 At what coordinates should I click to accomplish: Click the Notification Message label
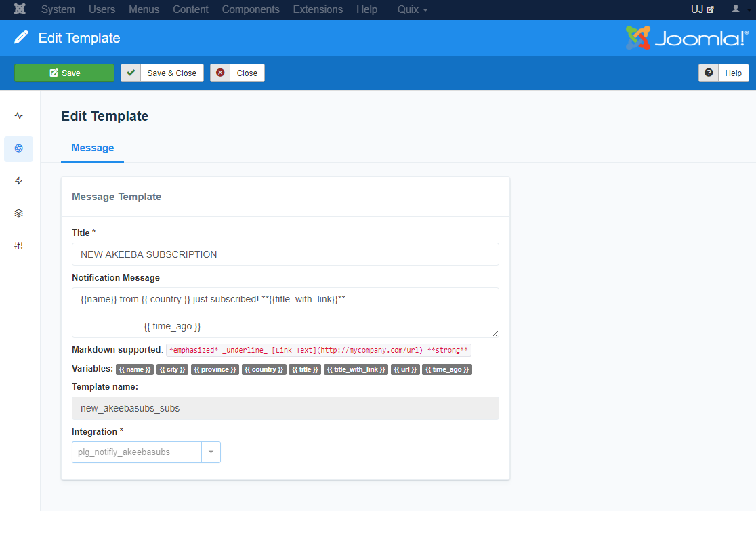(x=116, y=278)
